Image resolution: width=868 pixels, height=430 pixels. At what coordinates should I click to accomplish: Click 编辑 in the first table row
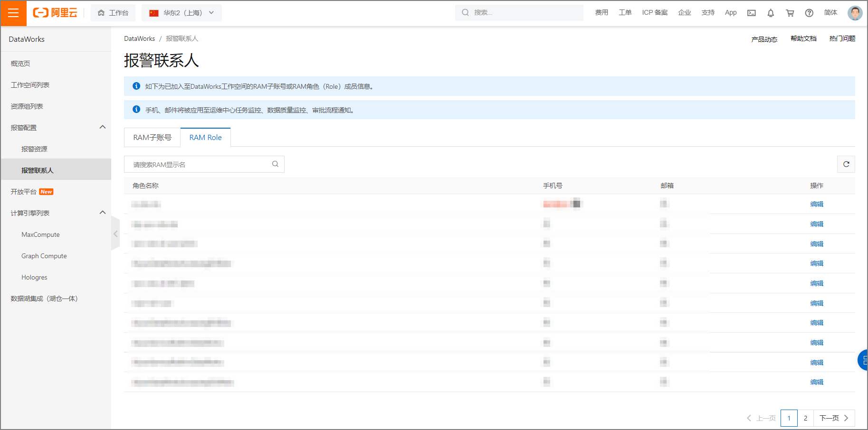(x=817, y=204)
